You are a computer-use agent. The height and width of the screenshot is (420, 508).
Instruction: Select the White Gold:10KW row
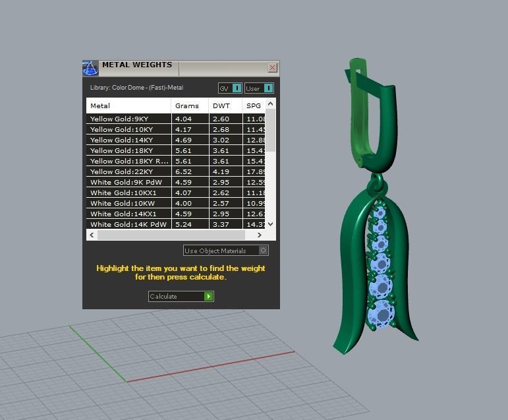(x=176, y=203)
